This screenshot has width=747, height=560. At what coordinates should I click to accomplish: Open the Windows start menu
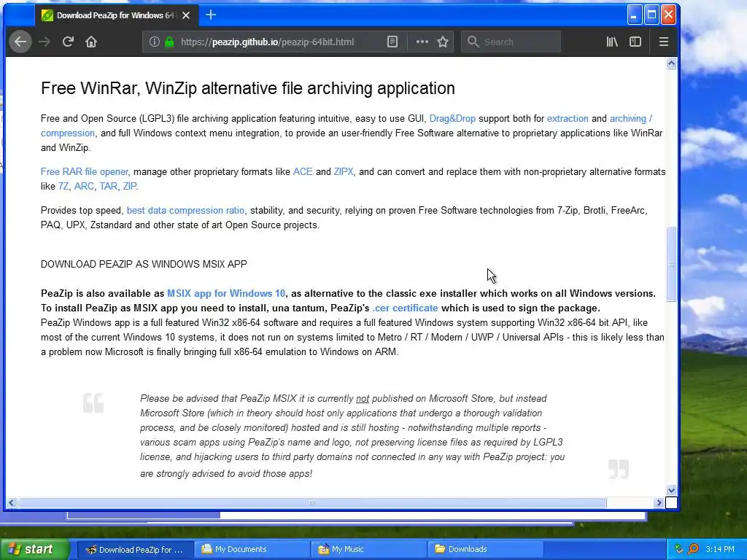(x=34, y=550)
